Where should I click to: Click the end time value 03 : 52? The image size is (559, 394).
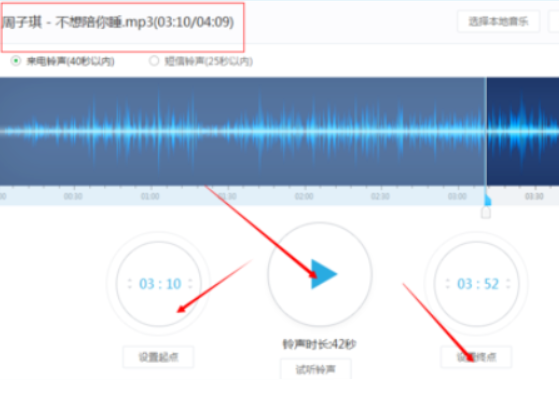coord(478,284)
